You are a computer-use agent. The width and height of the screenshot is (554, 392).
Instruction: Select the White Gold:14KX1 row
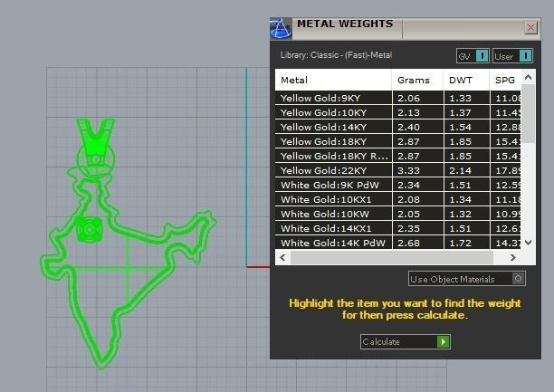(x=397, y=228)
